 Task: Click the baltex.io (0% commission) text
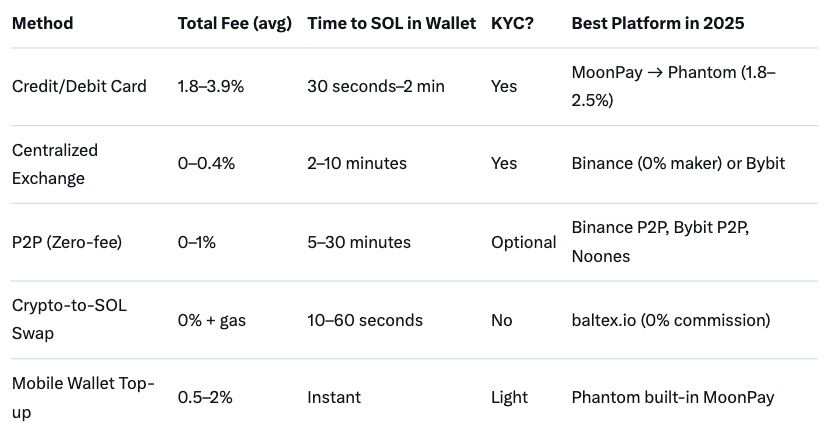point(671,320)
